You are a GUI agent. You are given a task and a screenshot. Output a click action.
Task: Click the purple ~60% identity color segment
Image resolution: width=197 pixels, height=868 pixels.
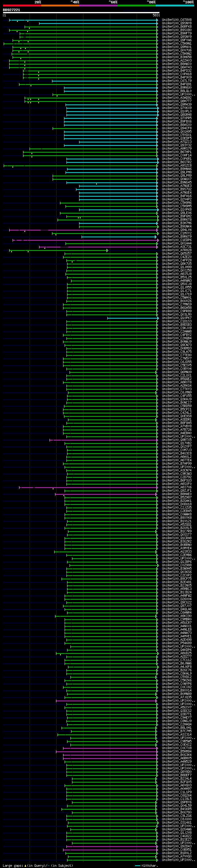tap(98, 6)
